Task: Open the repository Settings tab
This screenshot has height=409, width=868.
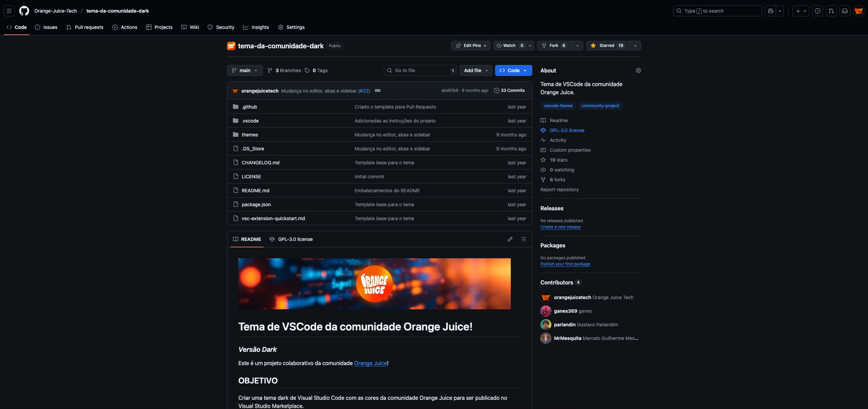Action: point(291,27)
